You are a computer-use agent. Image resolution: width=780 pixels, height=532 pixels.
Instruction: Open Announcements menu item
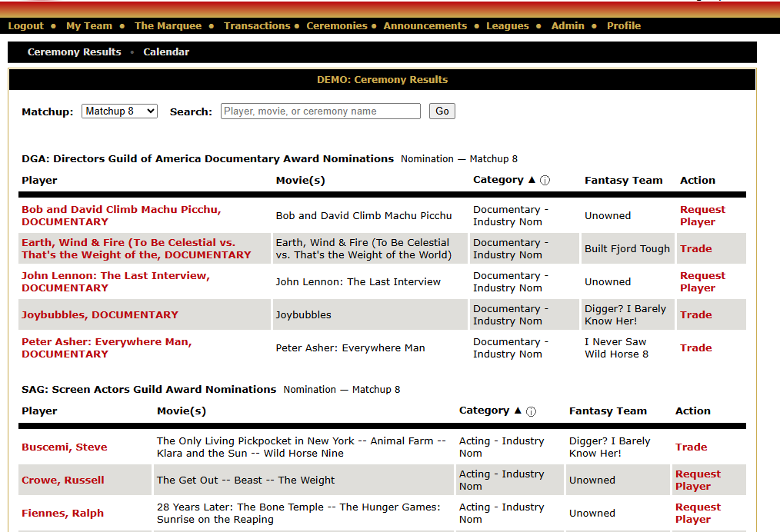pos(425,26)
